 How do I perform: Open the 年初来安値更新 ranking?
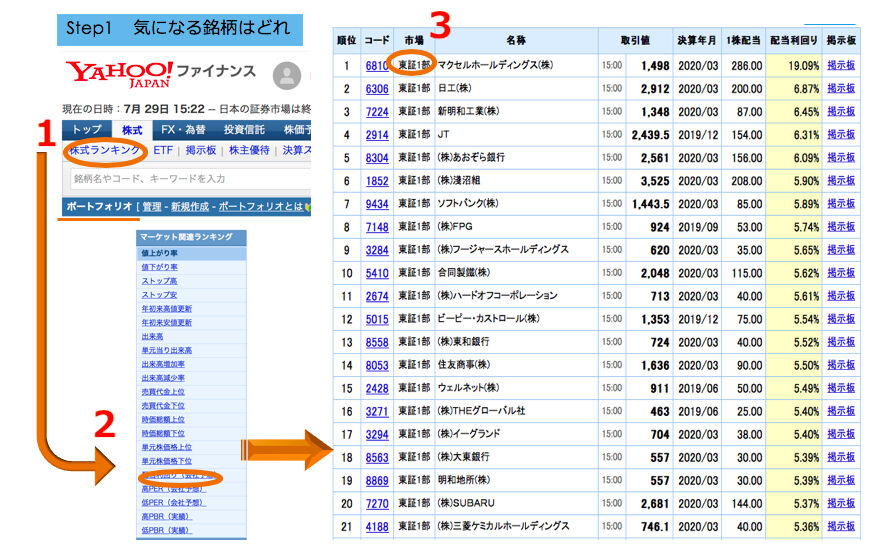pos(166,322)
